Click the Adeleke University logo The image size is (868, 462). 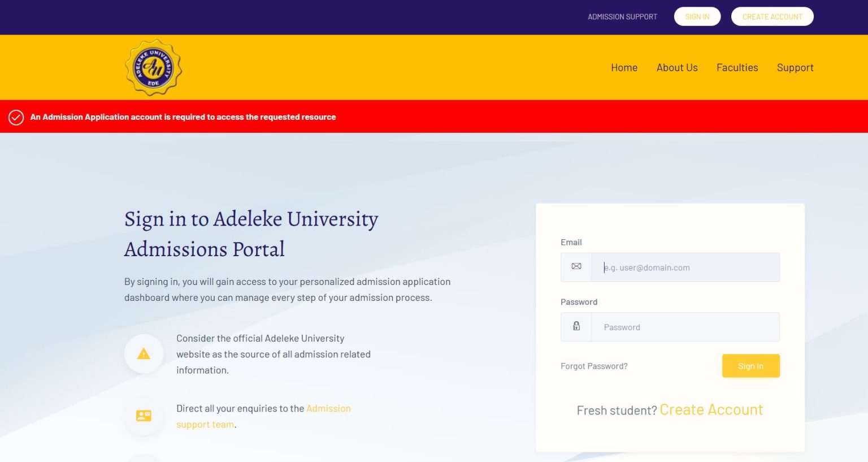click(153, 68)
